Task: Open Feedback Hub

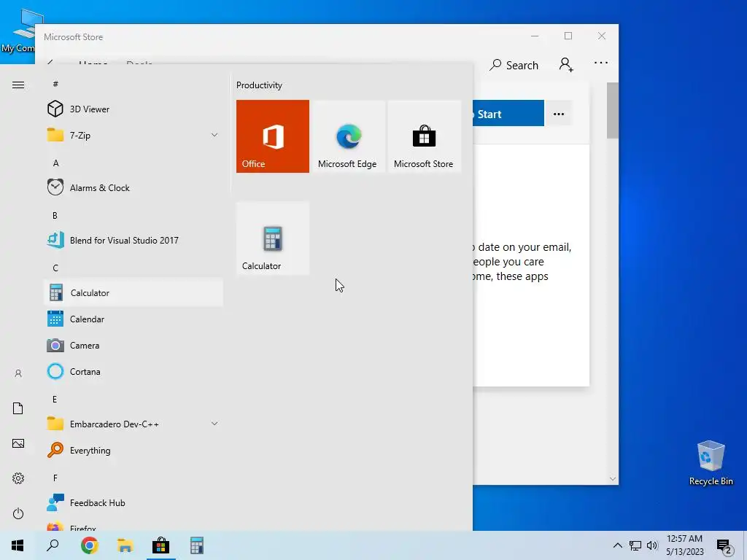Action: tap(133, 503)
